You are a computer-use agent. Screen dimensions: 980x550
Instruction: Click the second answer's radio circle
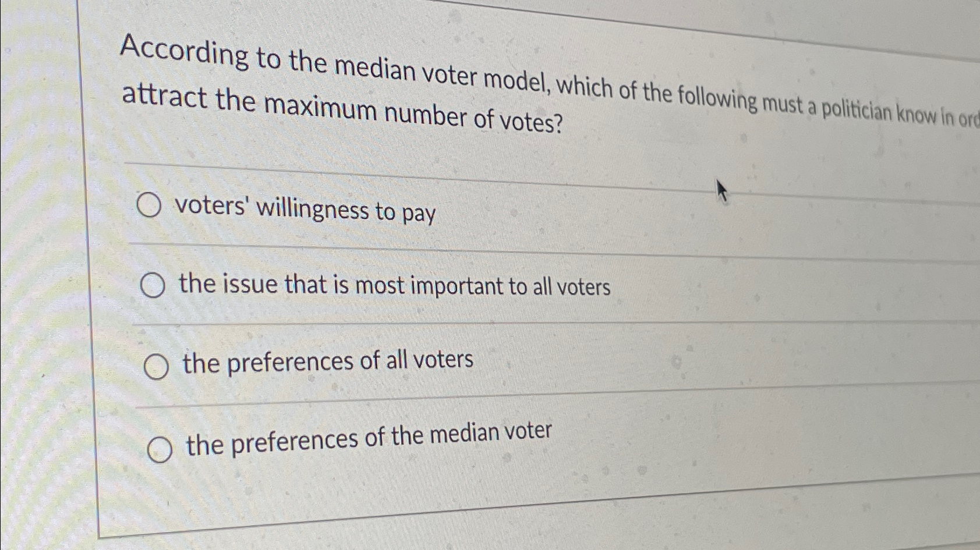point(154,285)
